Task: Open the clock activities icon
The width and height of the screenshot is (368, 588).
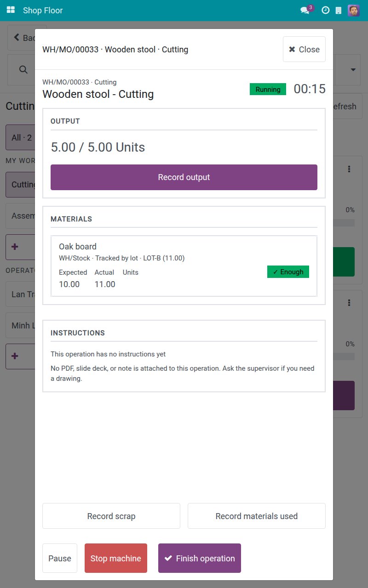Action: click(x=325, y=10)
